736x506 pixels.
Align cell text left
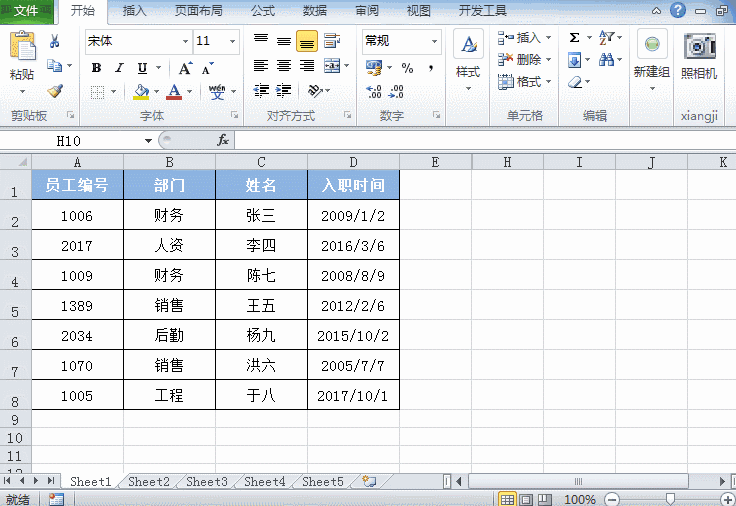pyautogui.click(x=261, y=66)
